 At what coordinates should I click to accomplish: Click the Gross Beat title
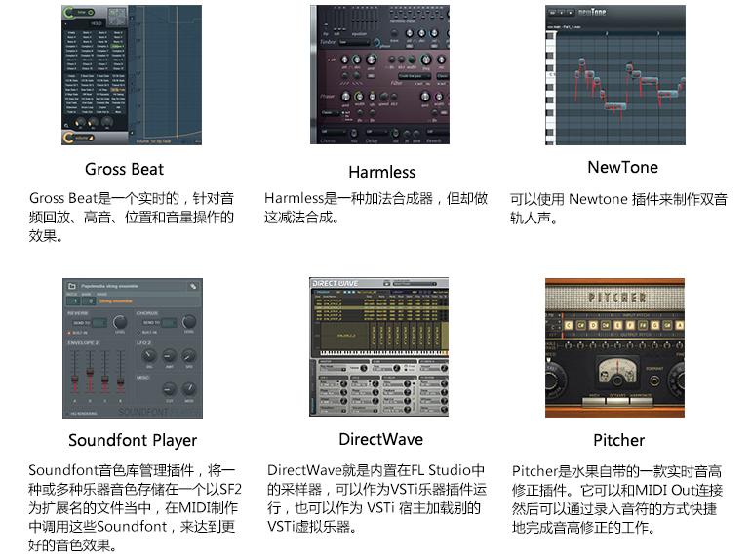click(124, 169)
